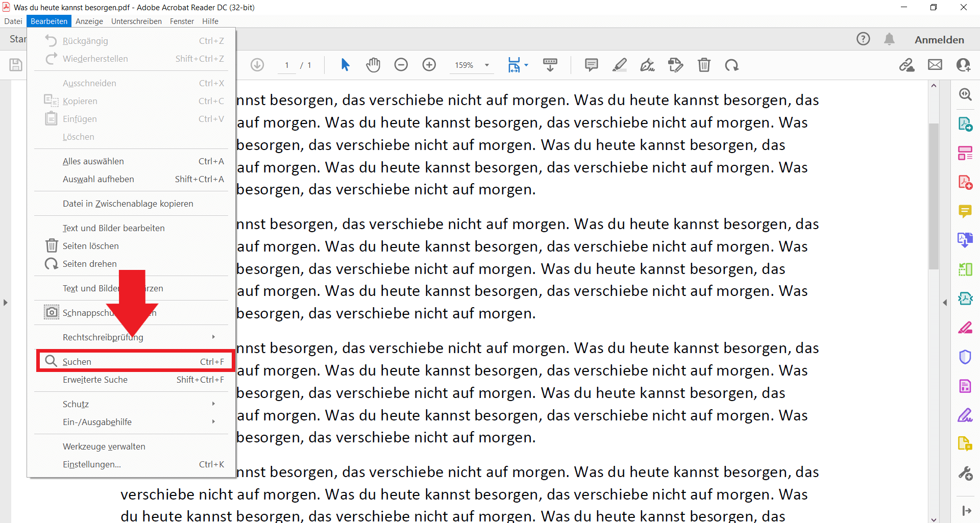Click the scrollbar up arrow
Viewport: 980px width, 523px height.
tap(934, 85)
